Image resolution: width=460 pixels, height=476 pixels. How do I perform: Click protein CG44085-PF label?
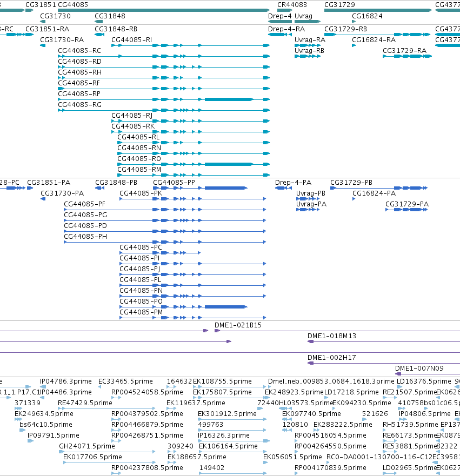click(85, 204)
